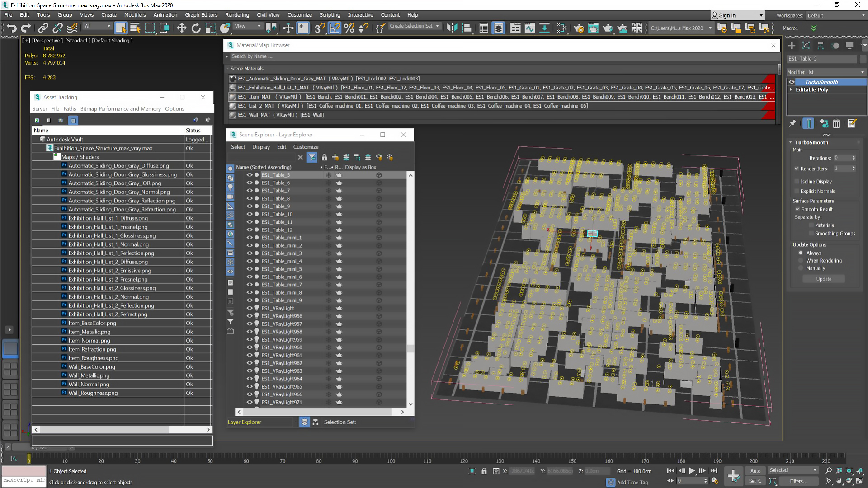Viewport: 868px width, 488px height.
Task: Toggle Render Iters checkbox
Action: [x=797, y=169]
